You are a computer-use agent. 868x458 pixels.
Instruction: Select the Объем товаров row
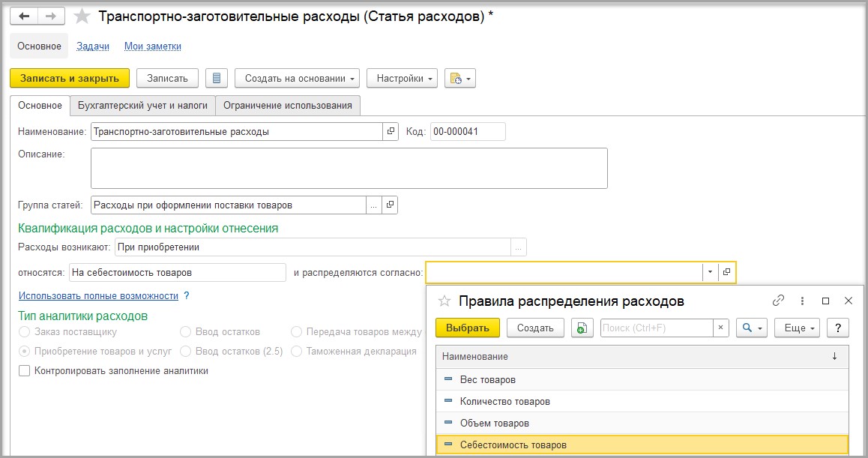click(642, 423)
